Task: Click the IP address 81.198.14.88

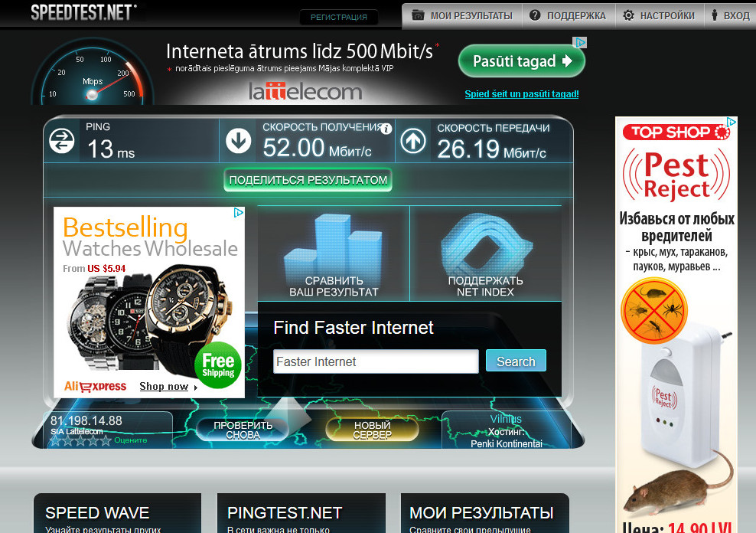Action: 86,420
